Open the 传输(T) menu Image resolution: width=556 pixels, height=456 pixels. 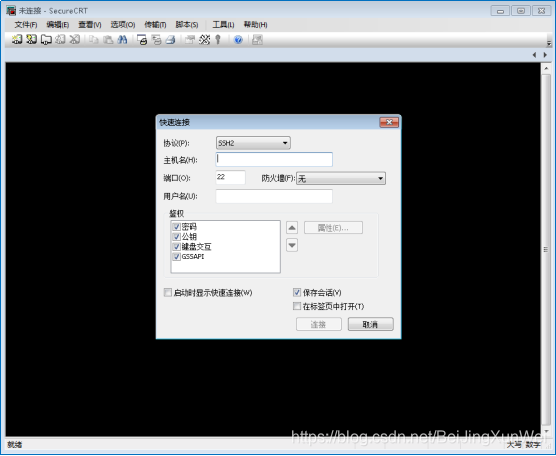pos(155,24)
